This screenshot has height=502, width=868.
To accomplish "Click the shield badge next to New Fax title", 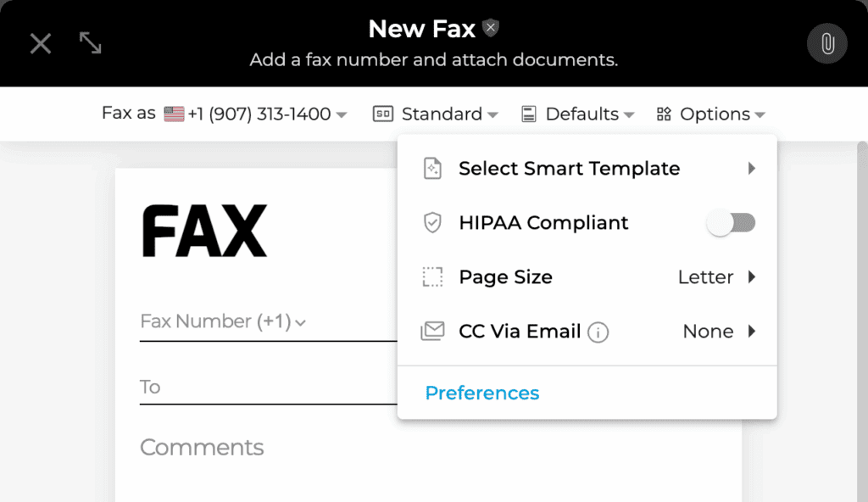I will (x=490, y=26).
